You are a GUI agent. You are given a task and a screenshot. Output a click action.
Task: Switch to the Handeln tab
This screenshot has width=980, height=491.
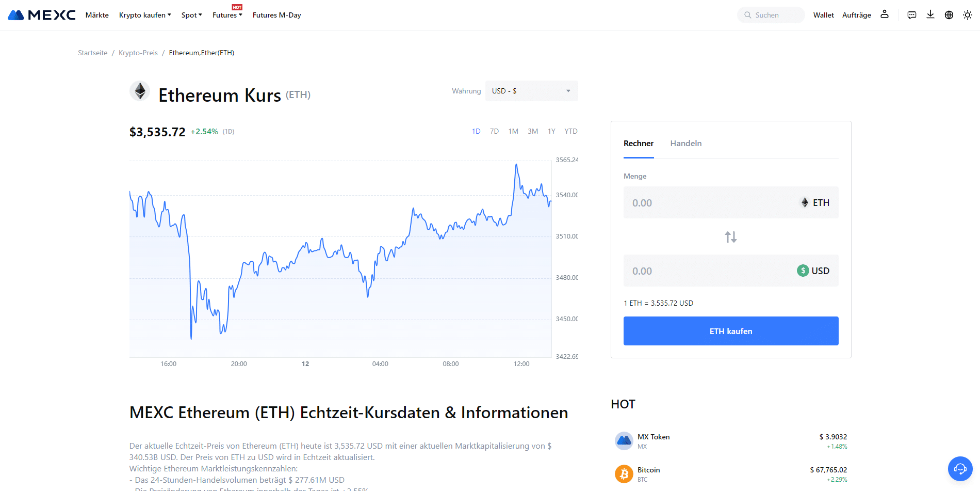pos(686,144)
